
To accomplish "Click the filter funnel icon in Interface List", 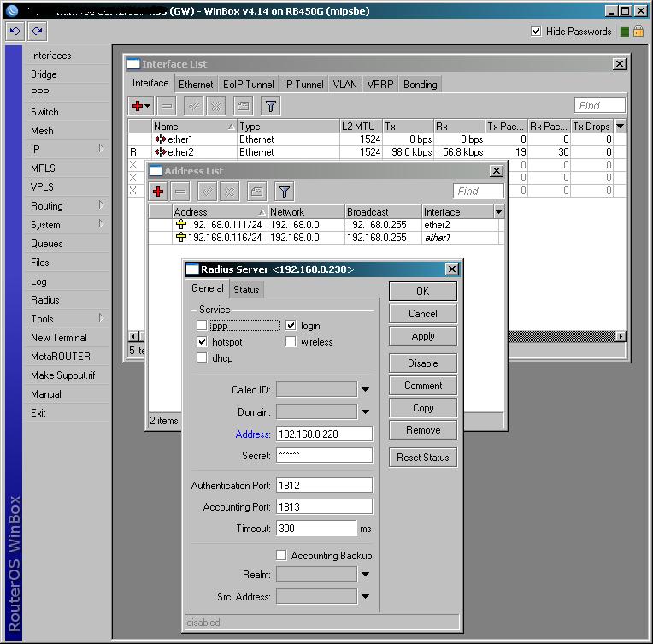I will coord(270,106).
